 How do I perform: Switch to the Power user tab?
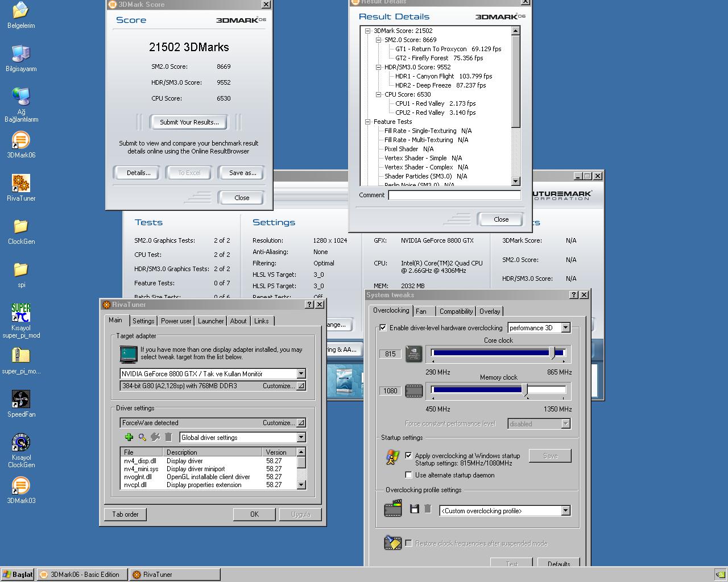pos(176,321)
